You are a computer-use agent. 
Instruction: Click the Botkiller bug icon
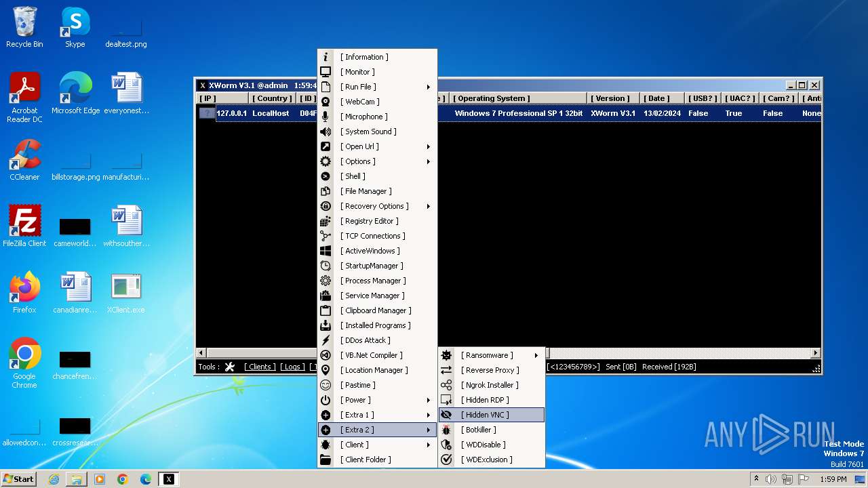click(x=446, y=430)
